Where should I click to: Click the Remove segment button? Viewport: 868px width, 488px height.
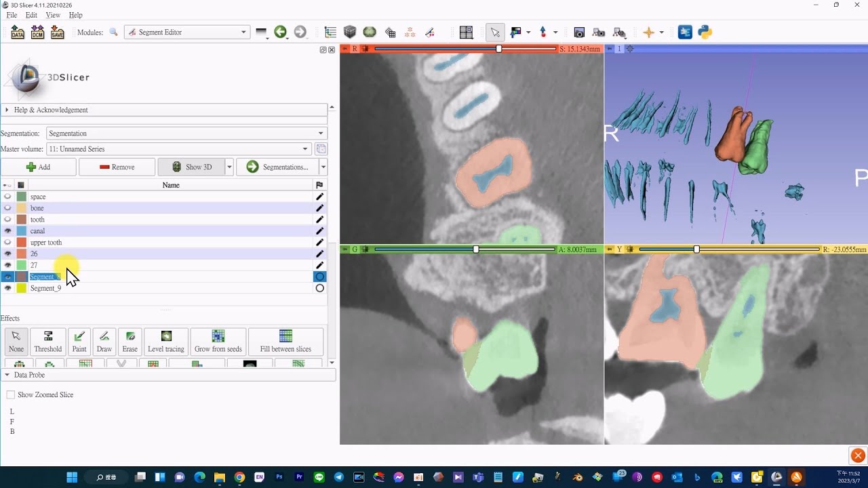[x=117, y=167]
